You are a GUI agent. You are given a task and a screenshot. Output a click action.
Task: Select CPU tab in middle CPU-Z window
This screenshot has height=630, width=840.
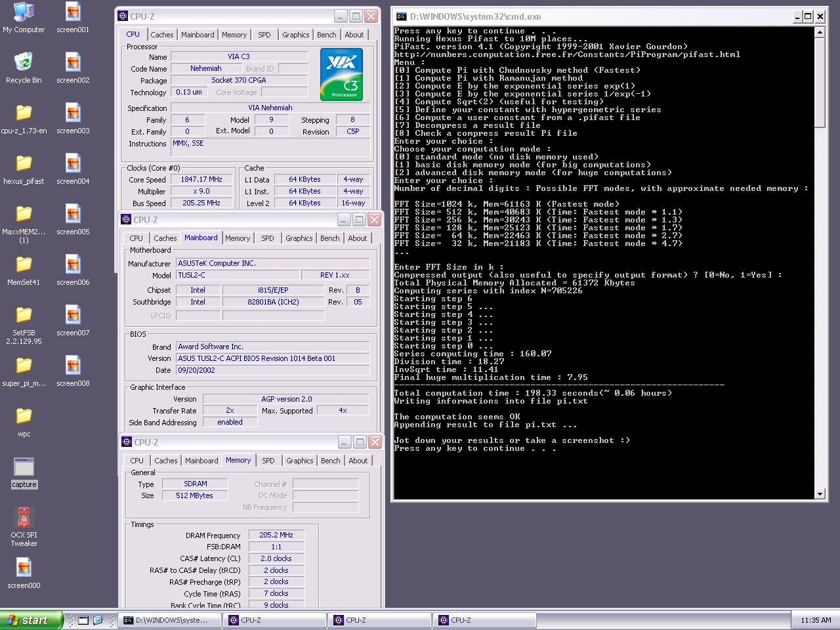(x=136, y=238)
